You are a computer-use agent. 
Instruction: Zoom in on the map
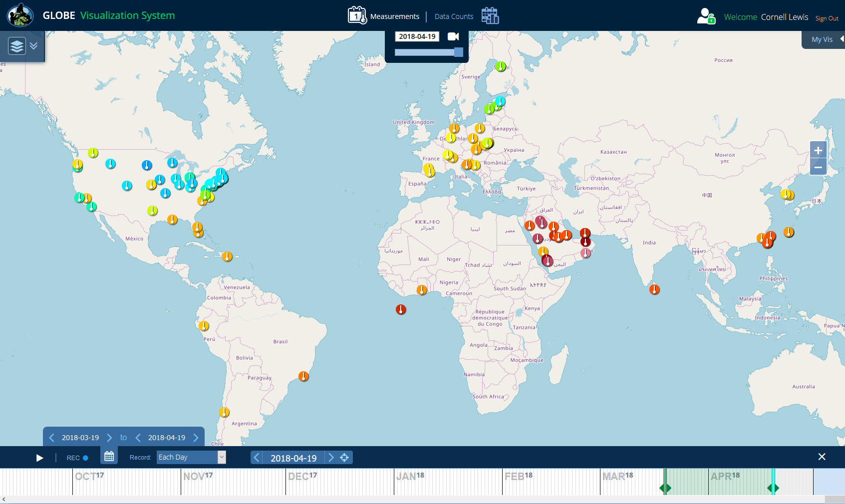pyautogui.click(x=818, y=150)
